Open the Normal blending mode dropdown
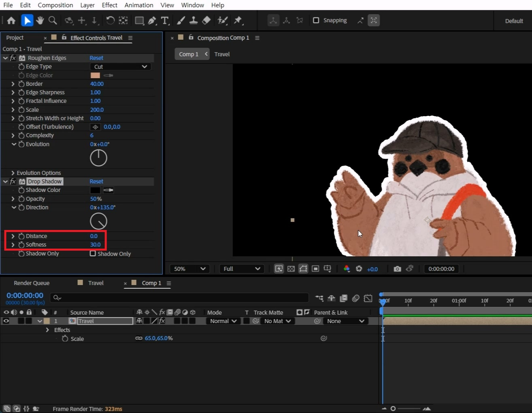532x413 pixels. pos(223,321)
